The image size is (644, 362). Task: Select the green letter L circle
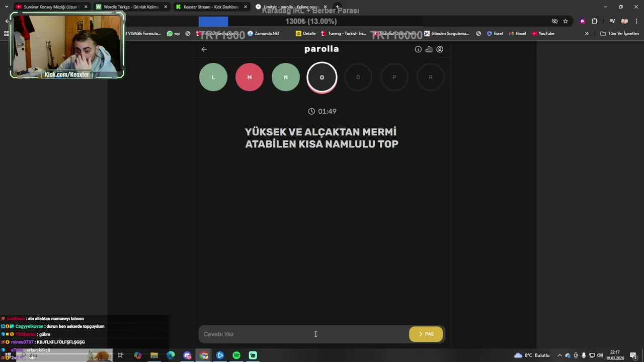point(213,77)
